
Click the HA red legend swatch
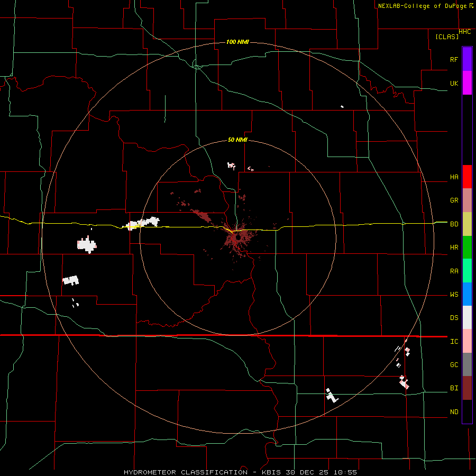point(467,177)
